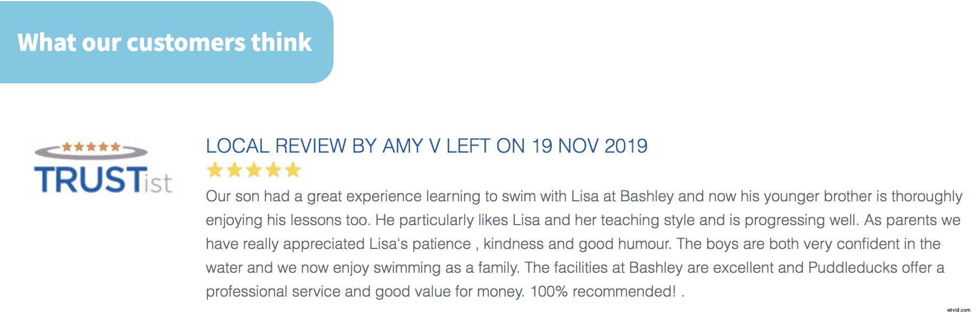Screen dimensions: 980x315
Task: Click 'professional service' in the last review line
Action: (273, 291)
